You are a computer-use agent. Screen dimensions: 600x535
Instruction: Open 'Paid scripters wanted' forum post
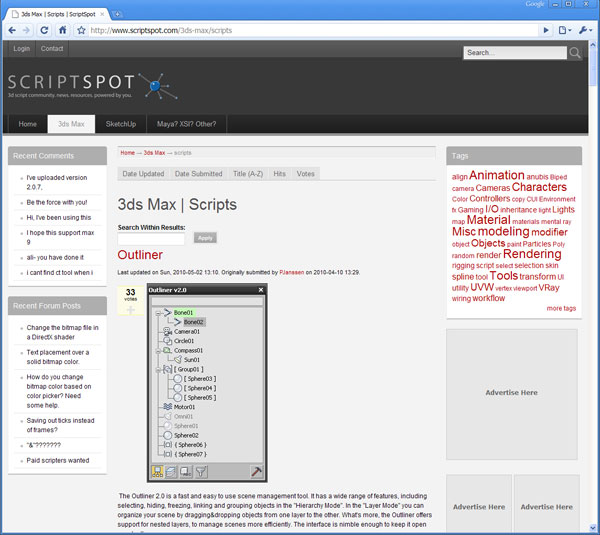coord(58,460)
